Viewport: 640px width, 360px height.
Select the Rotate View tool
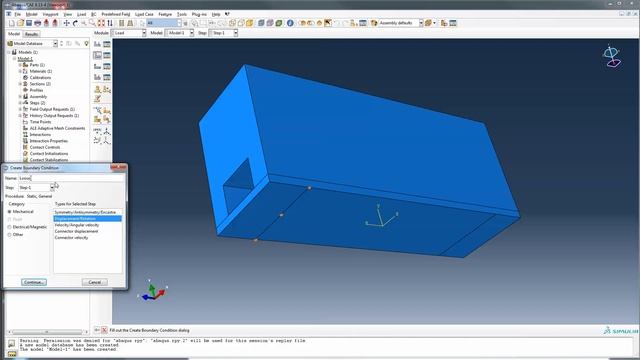click(x=75, y=23)
